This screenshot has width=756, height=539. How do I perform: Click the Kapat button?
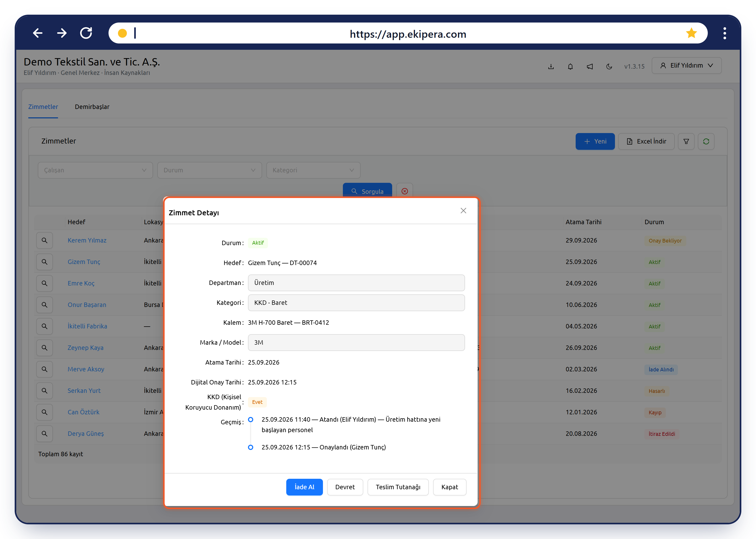(x=449, y=487)
